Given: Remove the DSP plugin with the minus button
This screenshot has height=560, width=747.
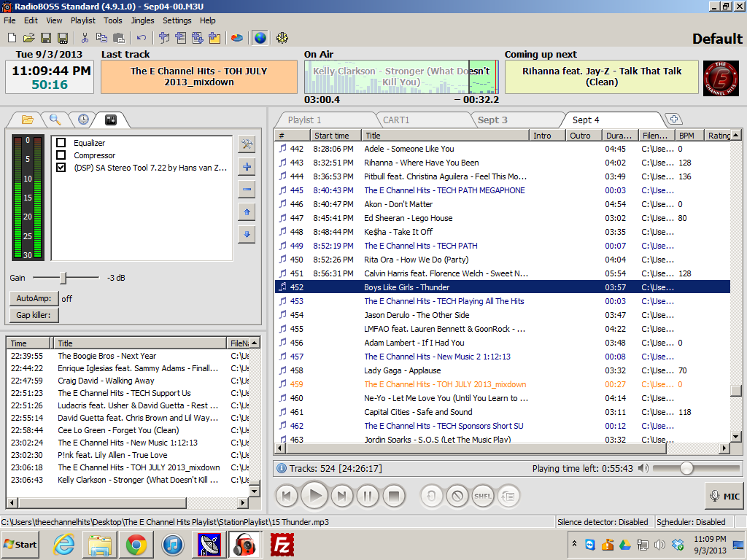Looking at the screenshot, I should tap(247, 189).
